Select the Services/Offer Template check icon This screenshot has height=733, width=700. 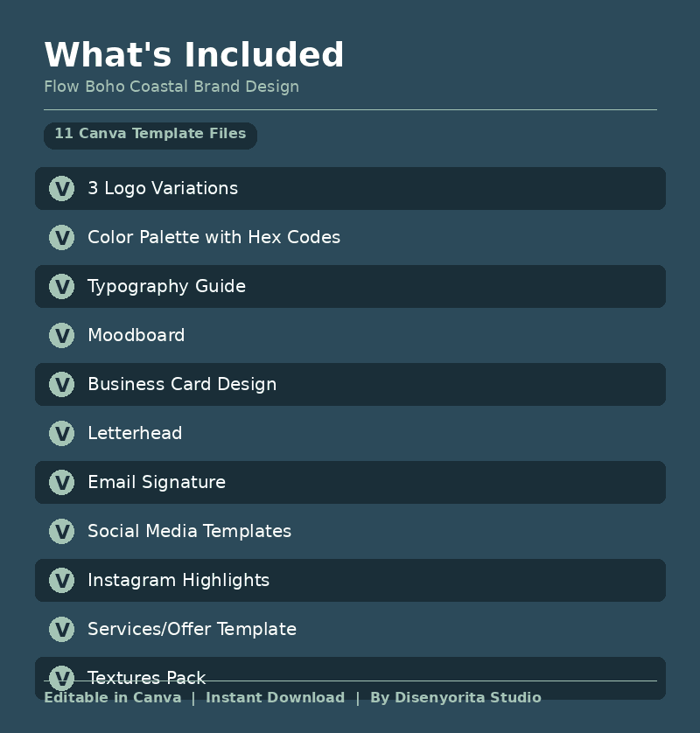pyautogui.click(x=61, y=629)
